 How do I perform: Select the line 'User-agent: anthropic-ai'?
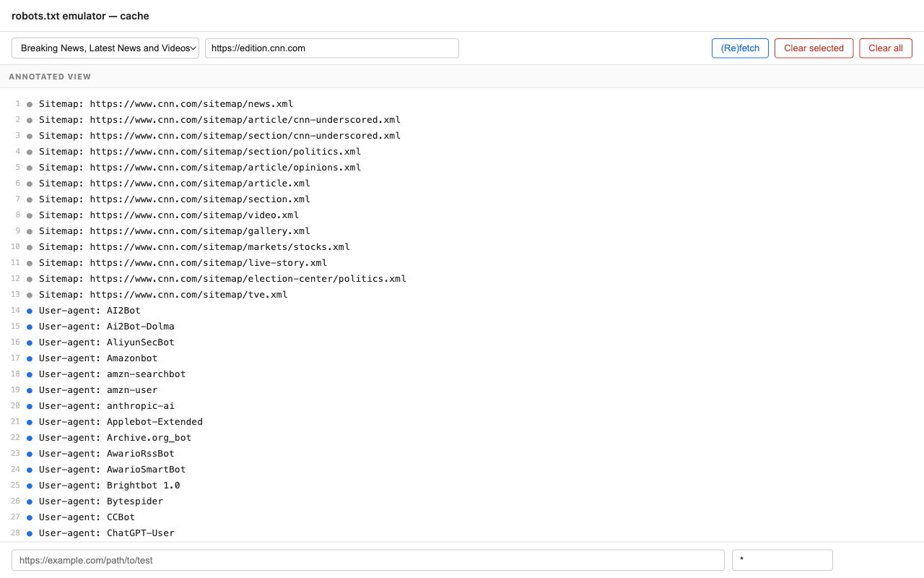coord(107,406)
